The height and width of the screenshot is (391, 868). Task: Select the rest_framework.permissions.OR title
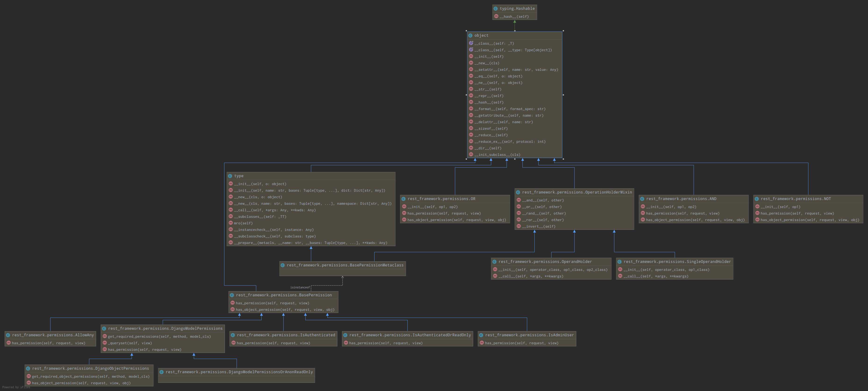pyautogui.click(x=441, y=199)
